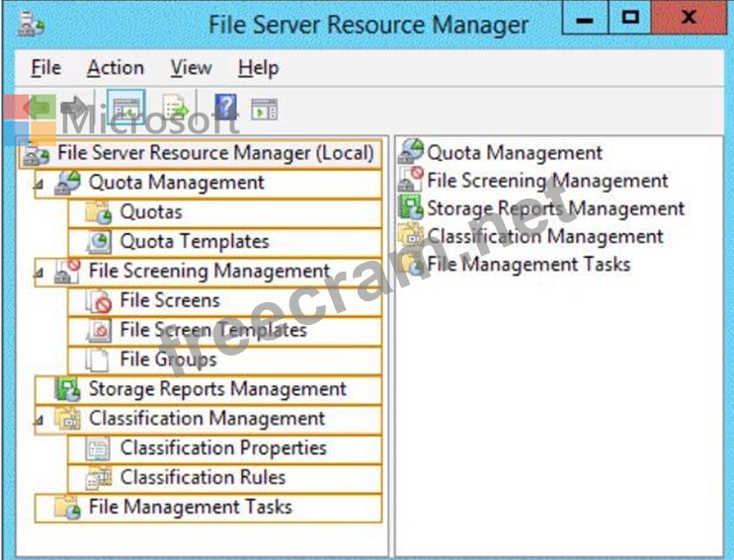Click the File Management Tasks tree icon
This screenshot has height=560, width=734.
tap(68, 507)
